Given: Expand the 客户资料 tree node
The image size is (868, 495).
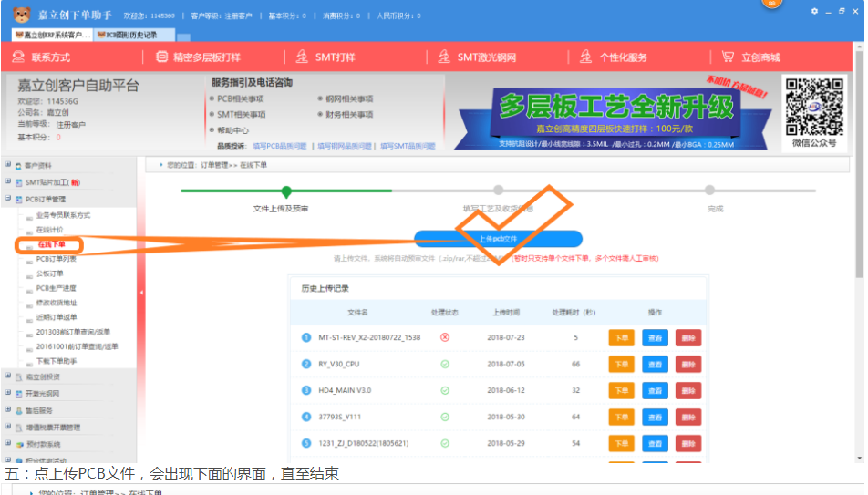Looking at the screenshot, I should pyautogui.click(x=8, y=165).
